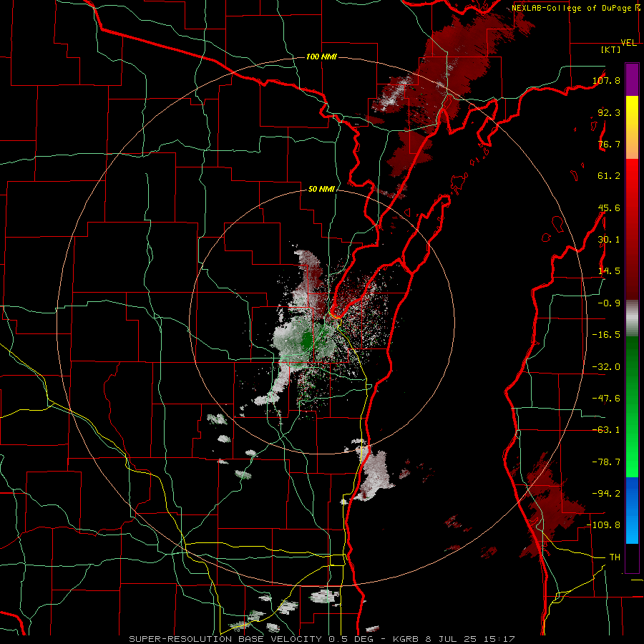This screenshot has height=644, width=644.
Task: Click the 14.5 value on the velocity scale
Action: [609, 271]
